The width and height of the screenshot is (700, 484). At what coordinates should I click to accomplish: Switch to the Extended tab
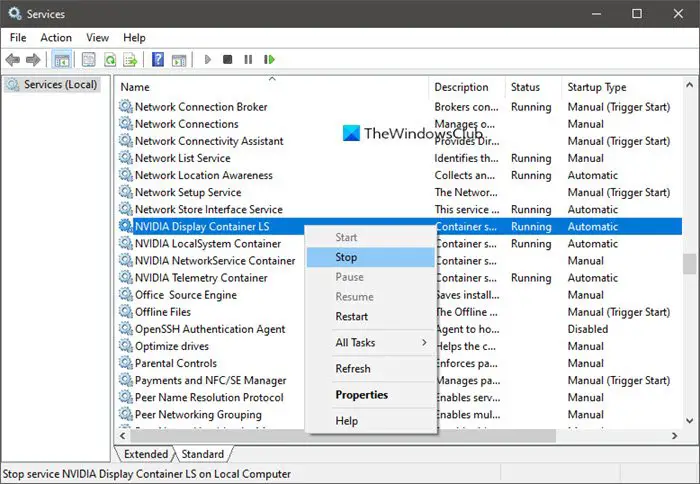tap(146, 454)
